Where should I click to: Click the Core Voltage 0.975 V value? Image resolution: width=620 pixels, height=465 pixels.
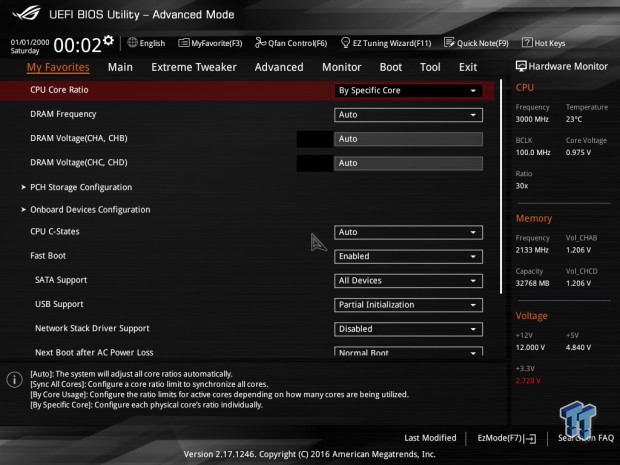(578, 152)
